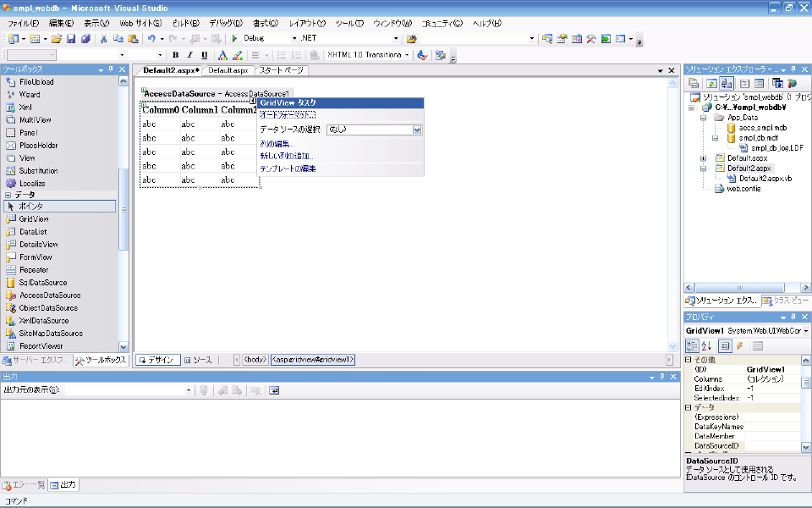Click the Paste clipboard icon

point(133,39)
